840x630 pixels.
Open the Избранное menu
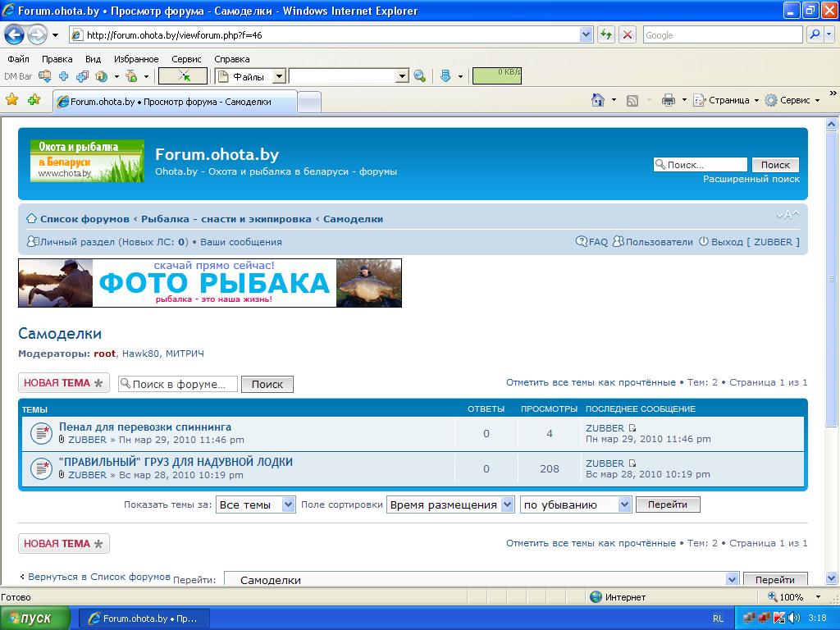pyautogui.click(x=136, y=59)
